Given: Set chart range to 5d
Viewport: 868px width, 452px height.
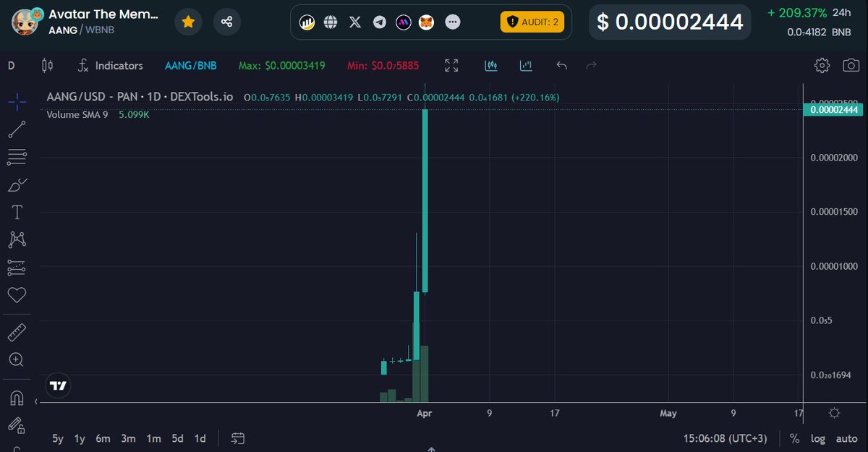Looking at the screenshot, I should coord(177,438).
